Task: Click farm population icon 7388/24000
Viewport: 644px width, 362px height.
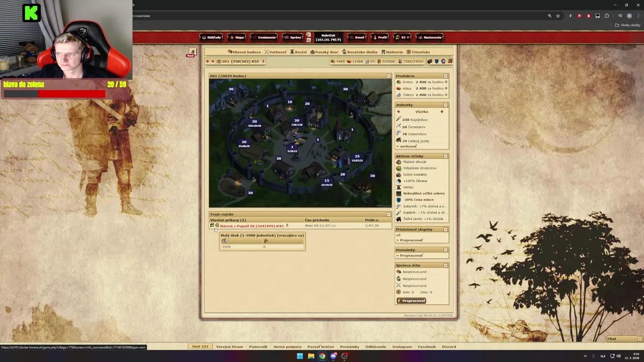Action: (x=400, y=61)
